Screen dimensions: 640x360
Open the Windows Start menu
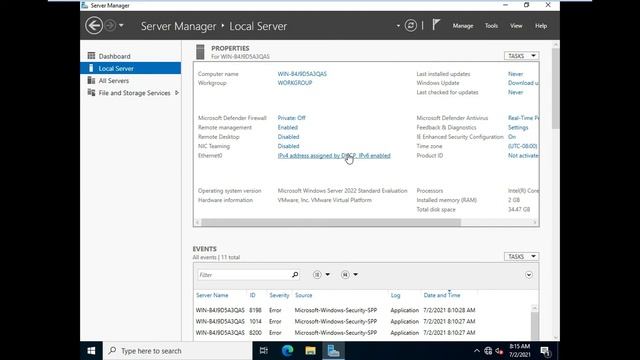[x=91, y=351]
